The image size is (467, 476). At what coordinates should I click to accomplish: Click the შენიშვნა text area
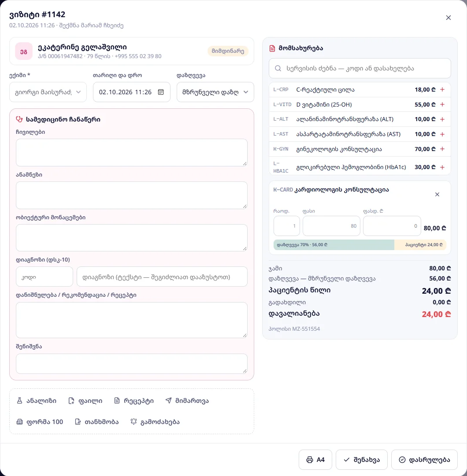point(132,364)
